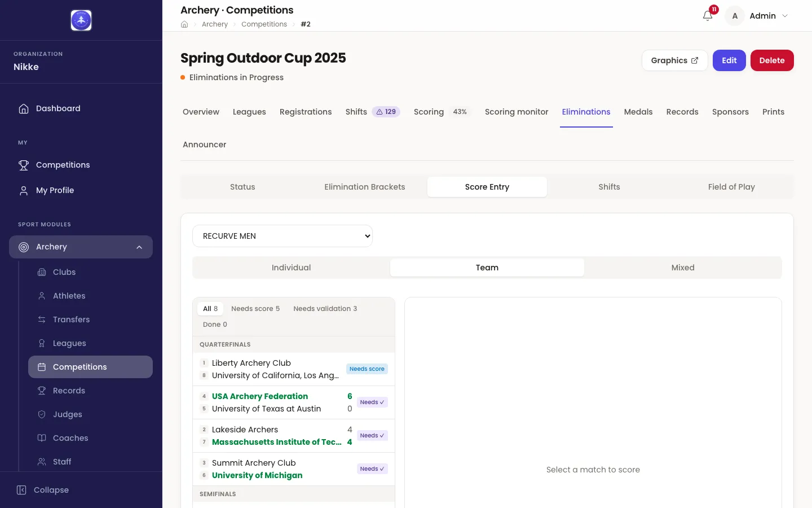The width and height of the screenshot is (812, 508).
Task: Click the red Delete button
Action: [772, 60]
